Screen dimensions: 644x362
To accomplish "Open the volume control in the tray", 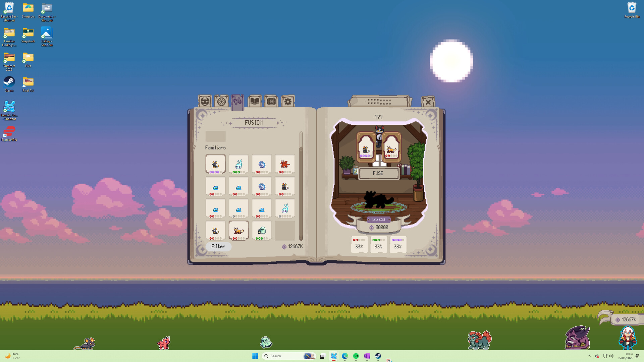I will pos(611,356).
